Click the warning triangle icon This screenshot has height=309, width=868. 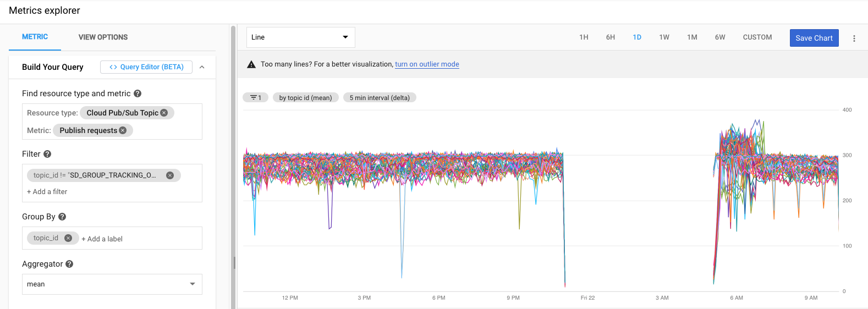click(x=251, y=64)
